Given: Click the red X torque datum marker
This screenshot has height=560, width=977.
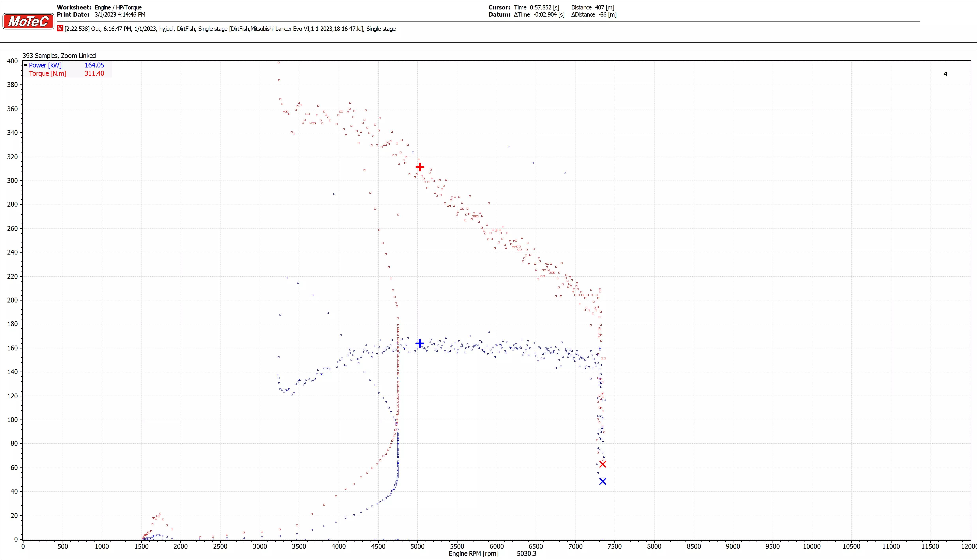Looking at the screenshot, I should pos(603,464).
